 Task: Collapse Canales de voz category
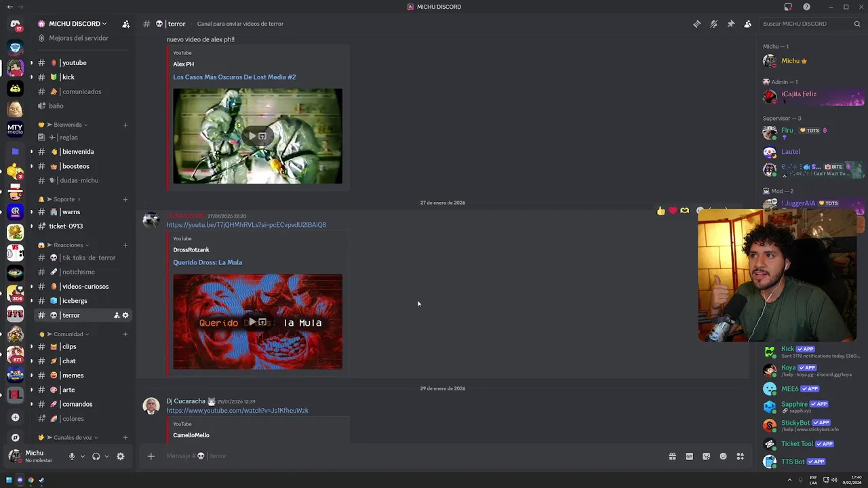tap(72, 438)
